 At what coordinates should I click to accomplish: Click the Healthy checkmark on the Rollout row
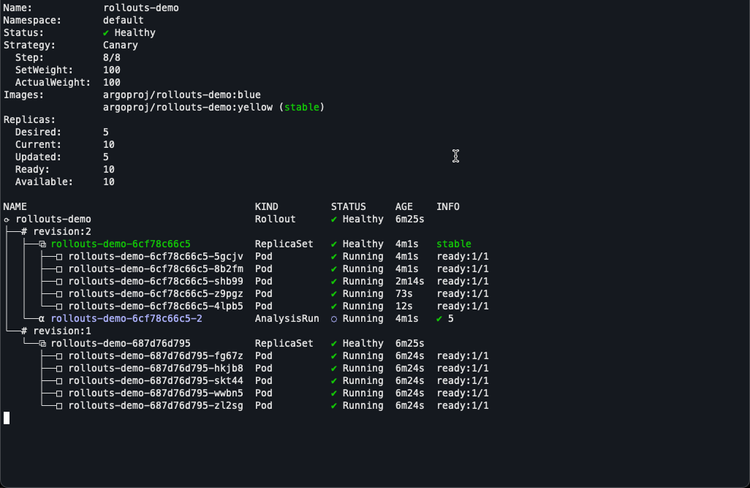click(x=335, y=219)
